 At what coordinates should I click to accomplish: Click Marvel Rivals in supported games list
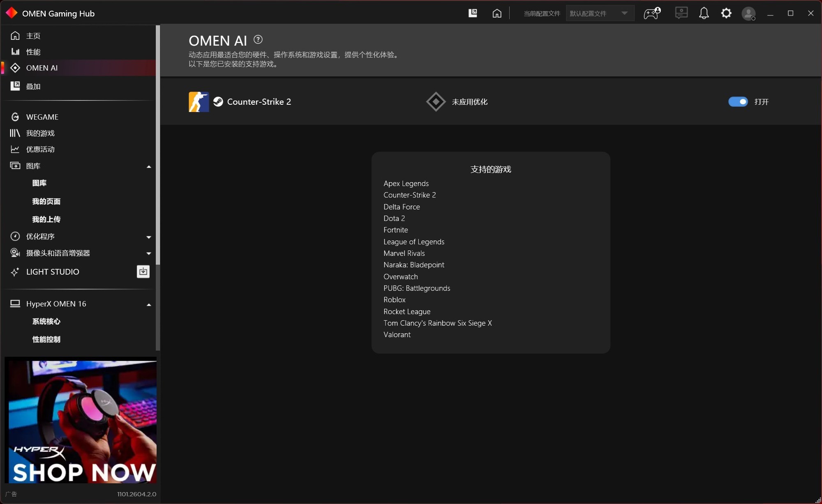(x=404, y=253)
